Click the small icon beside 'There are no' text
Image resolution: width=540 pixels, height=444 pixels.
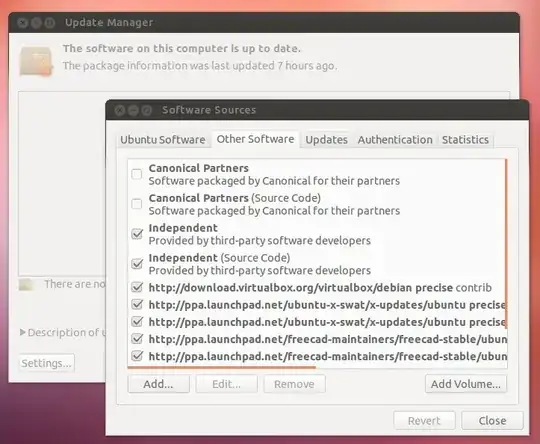point(27,285)
